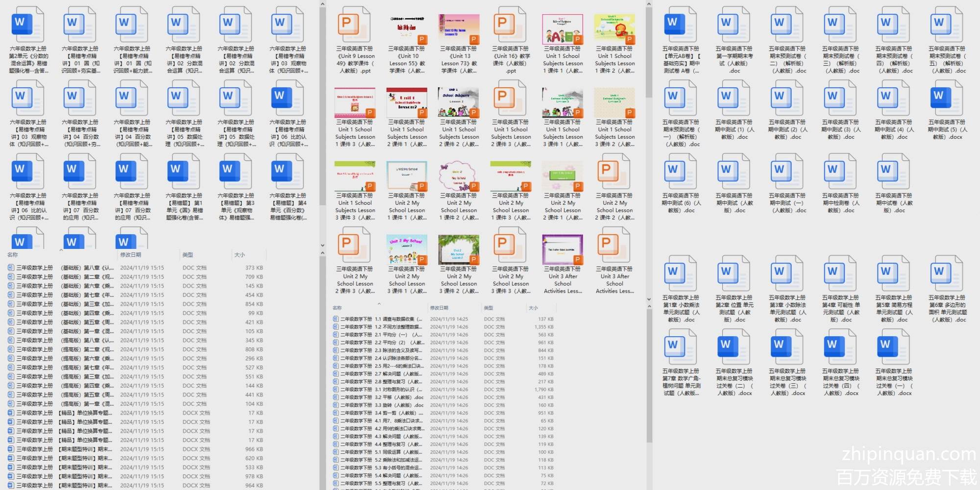This screenshot has width=980, height=490.
Task: Open Word icon for 【易错题】第1单元《圆》
Action: coord(183,171)
